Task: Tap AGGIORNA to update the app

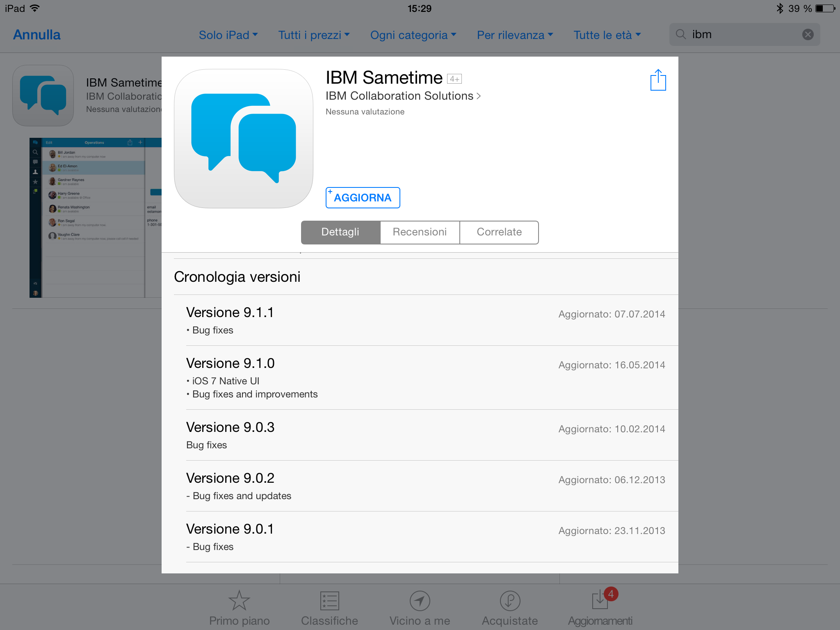Action: tap(363, 198)
